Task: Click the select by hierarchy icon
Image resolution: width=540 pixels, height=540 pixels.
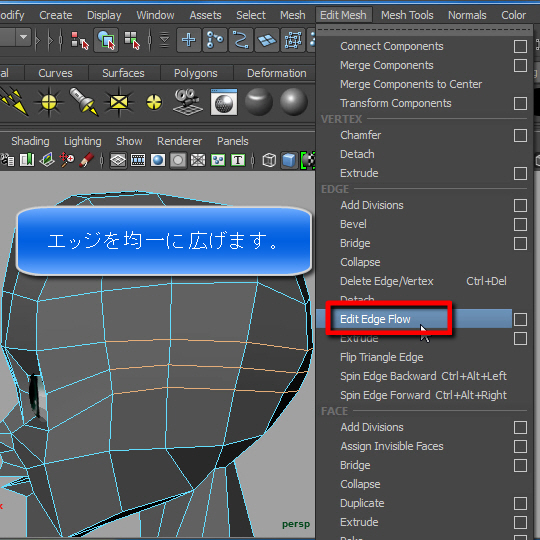Action: point(79,40)
